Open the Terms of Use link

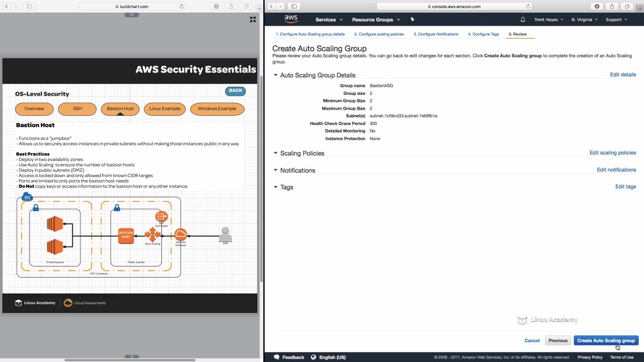click(622, 357)
